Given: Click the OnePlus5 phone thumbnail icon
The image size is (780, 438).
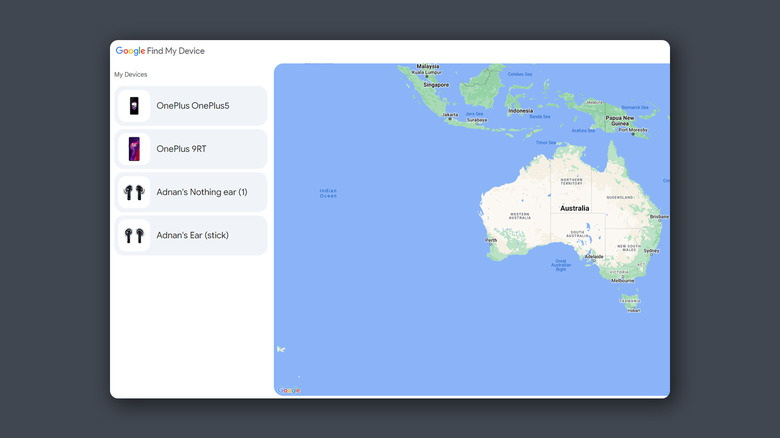Looking at the screenshot, I should 134,106.
